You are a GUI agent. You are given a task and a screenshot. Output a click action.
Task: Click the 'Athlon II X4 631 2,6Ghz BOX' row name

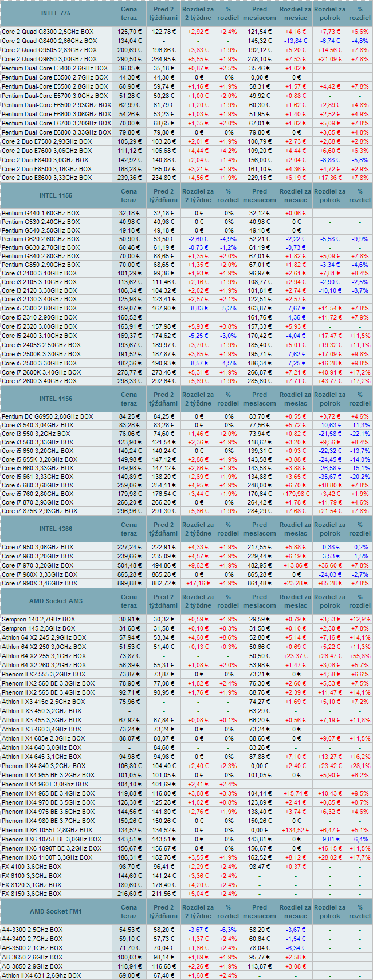tap(41, 975)
